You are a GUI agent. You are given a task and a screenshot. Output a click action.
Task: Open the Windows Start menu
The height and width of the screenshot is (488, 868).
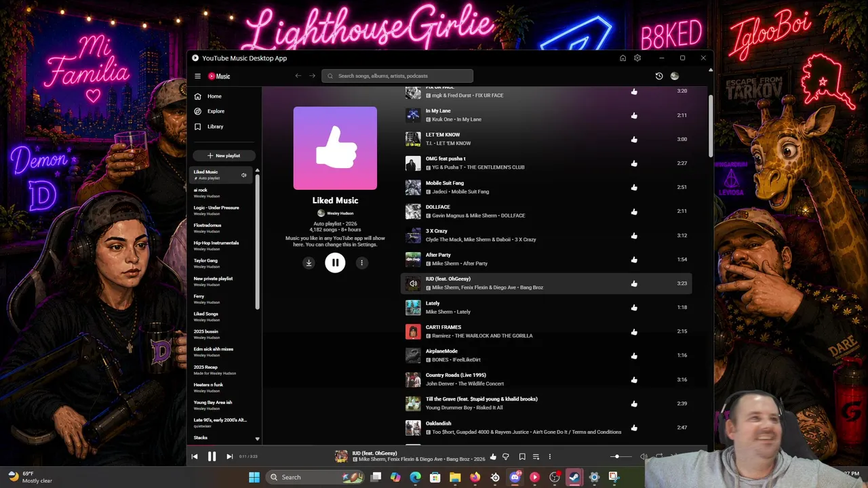(254, 477)
